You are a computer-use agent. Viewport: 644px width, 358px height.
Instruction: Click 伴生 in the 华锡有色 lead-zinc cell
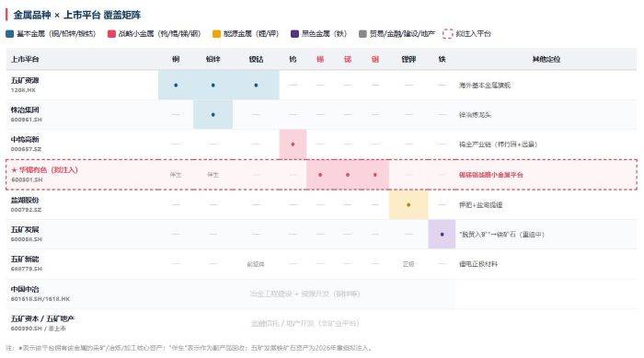[x=213, y=175]
